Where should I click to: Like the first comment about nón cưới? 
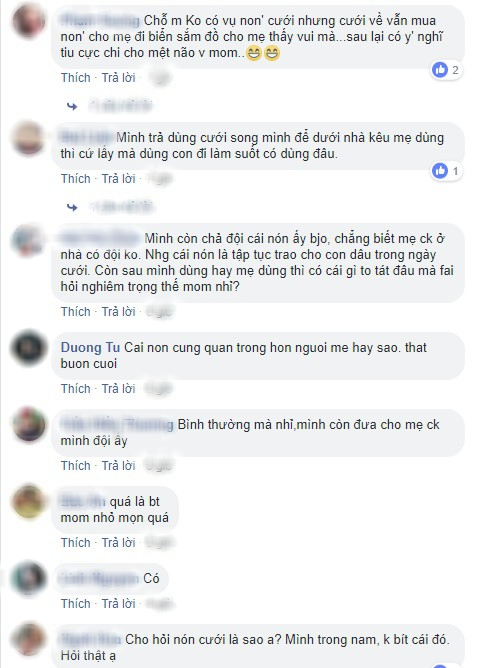(75, 78)
